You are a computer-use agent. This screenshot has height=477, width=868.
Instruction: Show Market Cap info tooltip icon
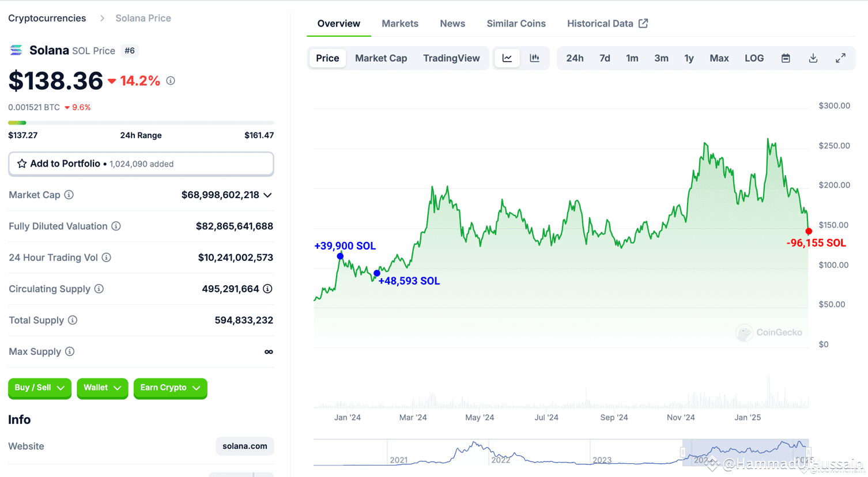[x=69, y=195]
